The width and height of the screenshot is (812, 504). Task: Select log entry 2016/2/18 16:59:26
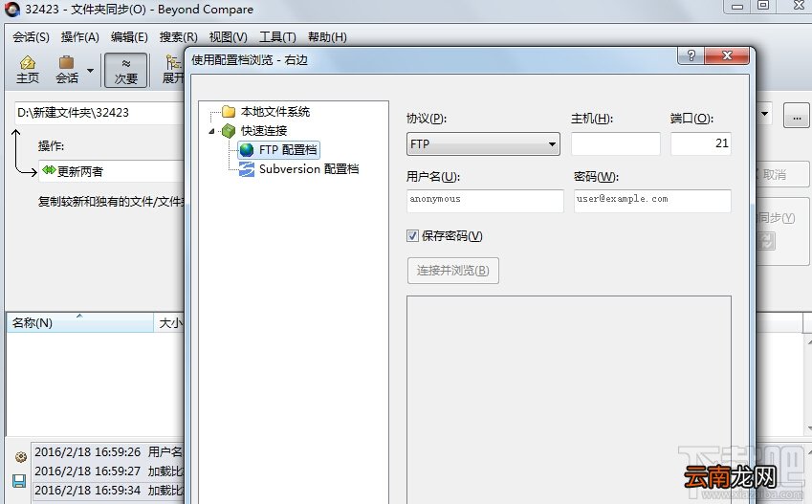coord(108,452)
